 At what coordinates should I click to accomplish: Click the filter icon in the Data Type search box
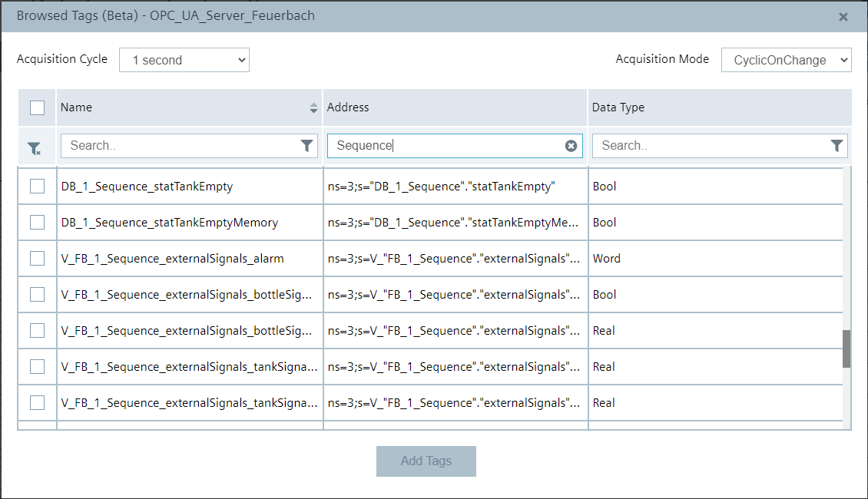pos(837,145)
